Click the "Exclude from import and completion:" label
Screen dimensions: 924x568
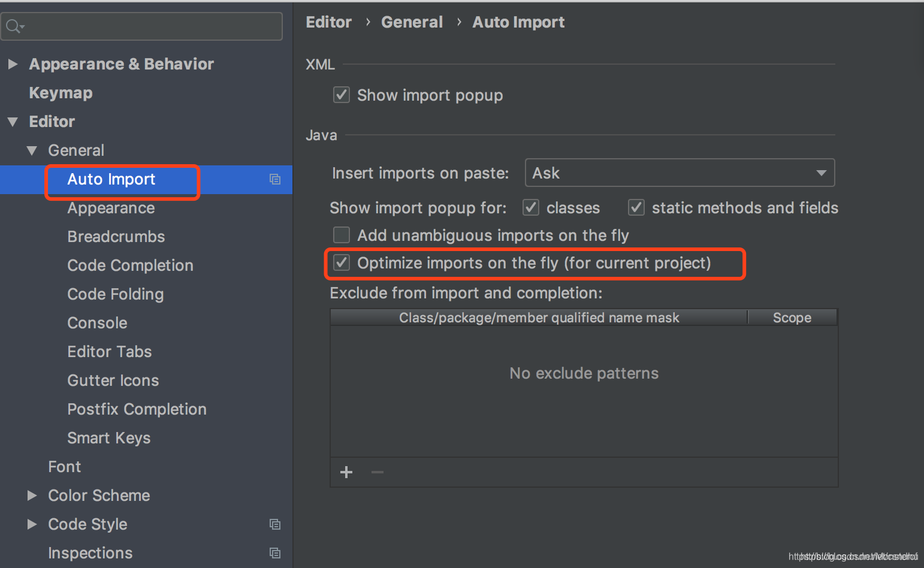[x=466, y=293]
